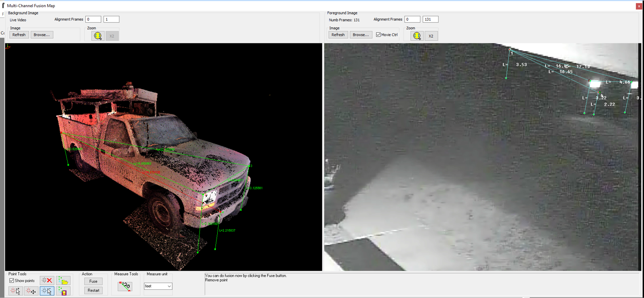The width and height of the screenshot is (644, 298).
Task: Click Background Alignment Frames start field
Action: (x=93, y=19)
